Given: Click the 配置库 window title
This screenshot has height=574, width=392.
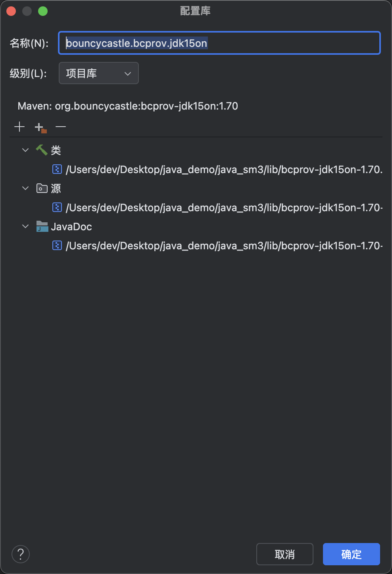Looking at the screenshot, I should coord(195,11).
